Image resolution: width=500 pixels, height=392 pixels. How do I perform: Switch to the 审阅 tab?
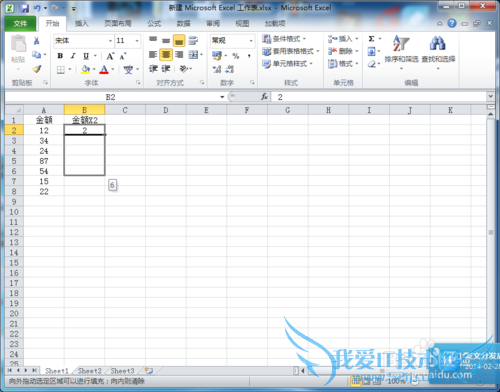coord(213,24)
